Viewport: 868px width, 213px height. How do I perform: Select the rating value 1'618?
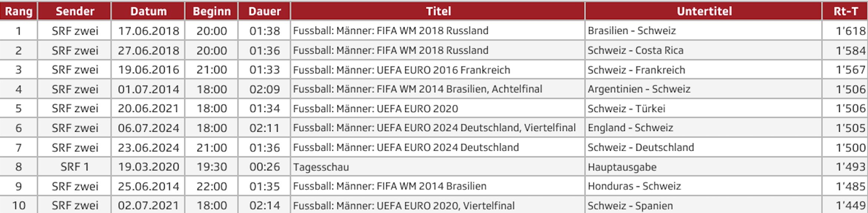point(850,31)
